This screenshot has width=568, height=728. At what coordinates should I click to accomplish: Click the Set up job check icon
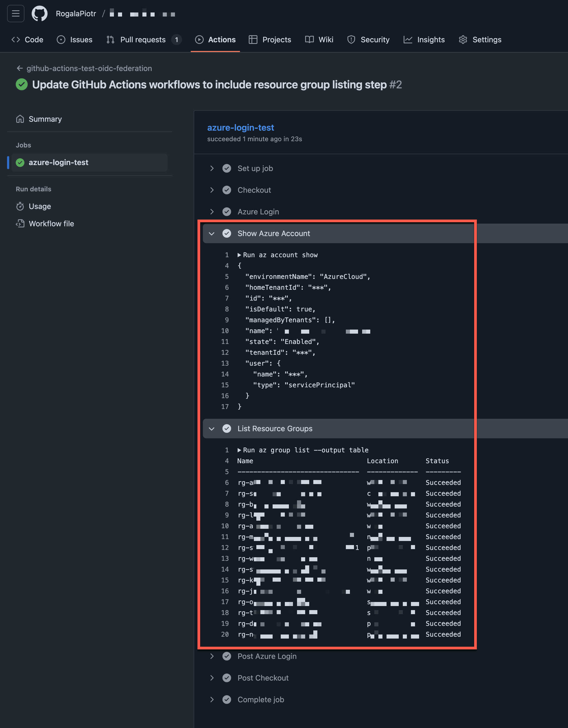pyautogui.click(x=227, y=168)
